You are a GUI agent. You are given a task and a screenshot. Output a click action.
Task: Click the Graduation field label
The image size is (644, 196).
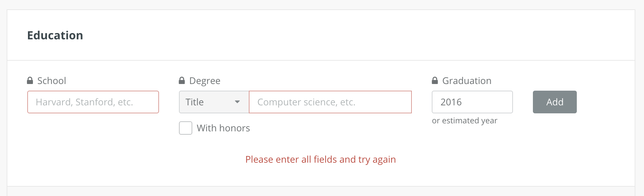click(x=467, y=81)
